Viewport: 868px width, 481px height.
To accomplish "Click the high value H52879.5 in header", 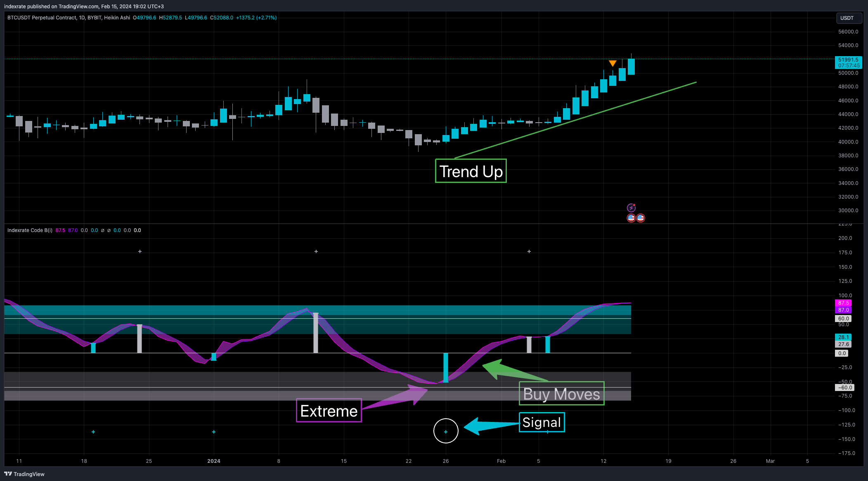I will [x=170, y=18].
